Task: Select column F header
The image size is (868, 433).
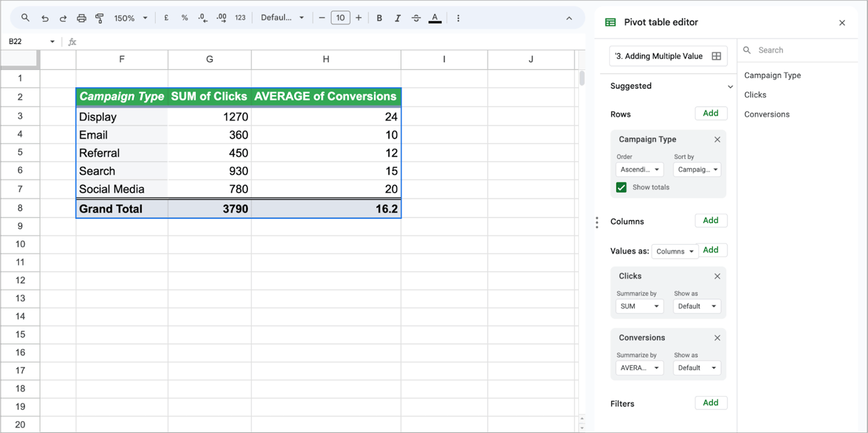Action: click(122, 59)
